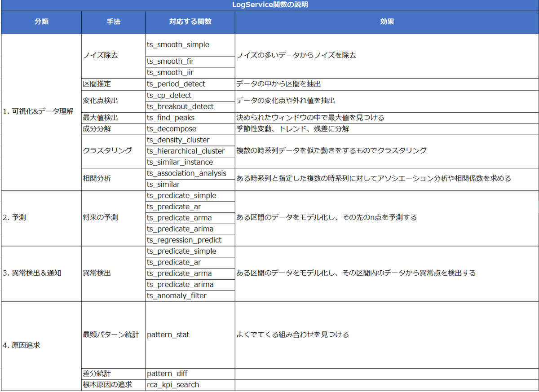Click the 'ts_similar_instance' function cell
Screen dimensions: 539x392
click(x=190, y=162)
